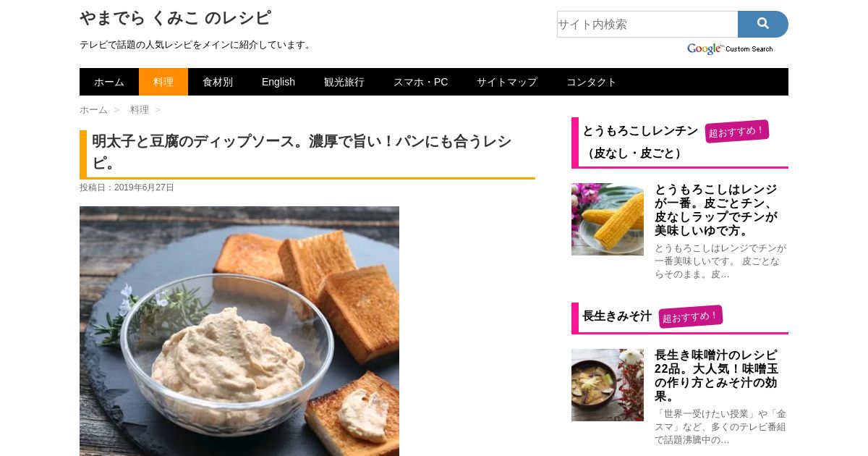
Task: Open the corn microwave article title link
Action: (x=716, y=210)
